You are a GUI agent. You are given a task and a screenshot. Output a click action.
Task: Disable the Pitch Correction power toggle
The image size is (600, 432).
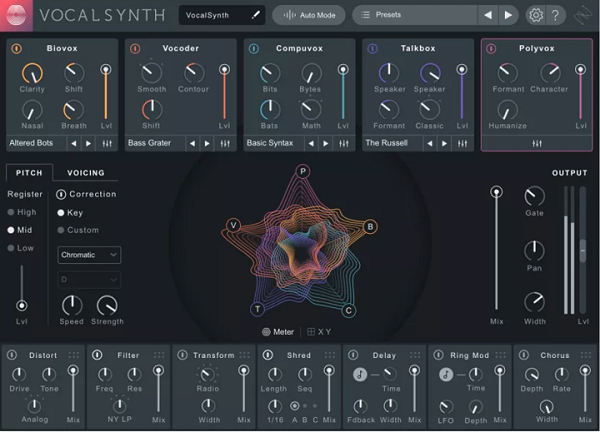61,194
